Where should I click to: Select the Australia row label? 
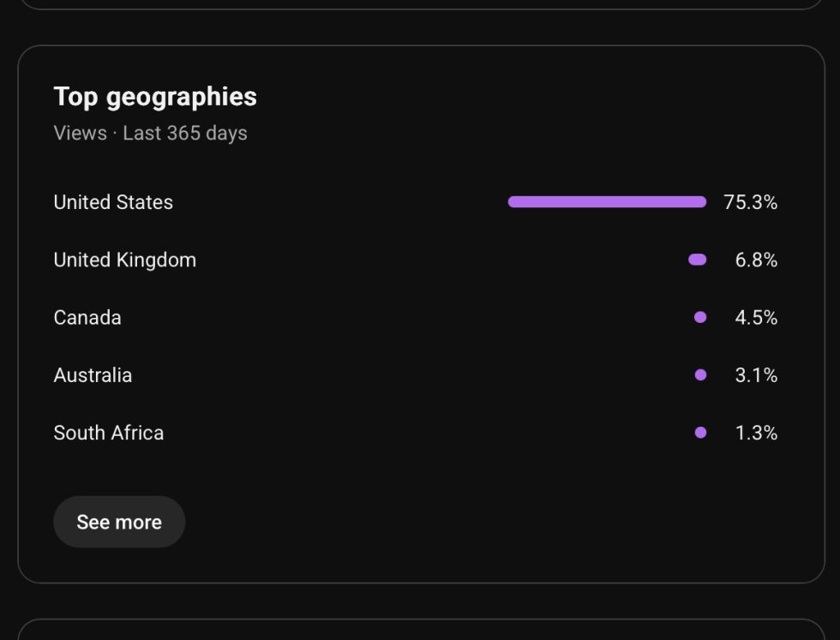(93, 375)
